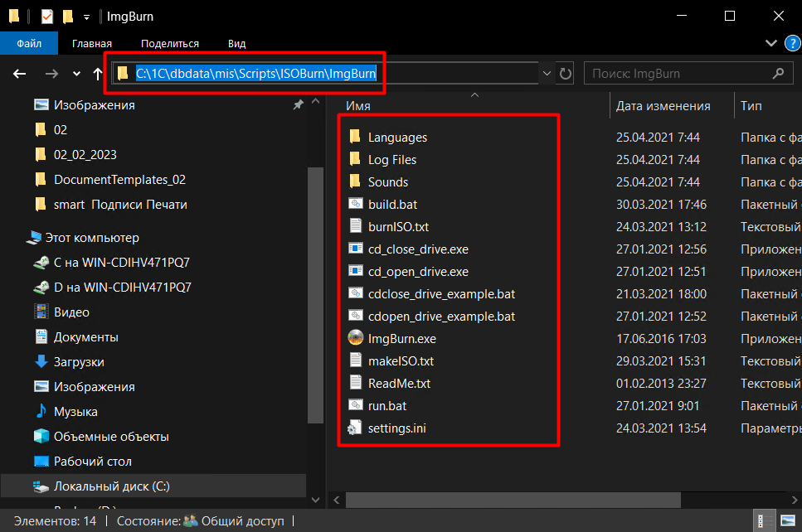
Task: Sort by the Дата изменения column header
Action: (663, 106)
